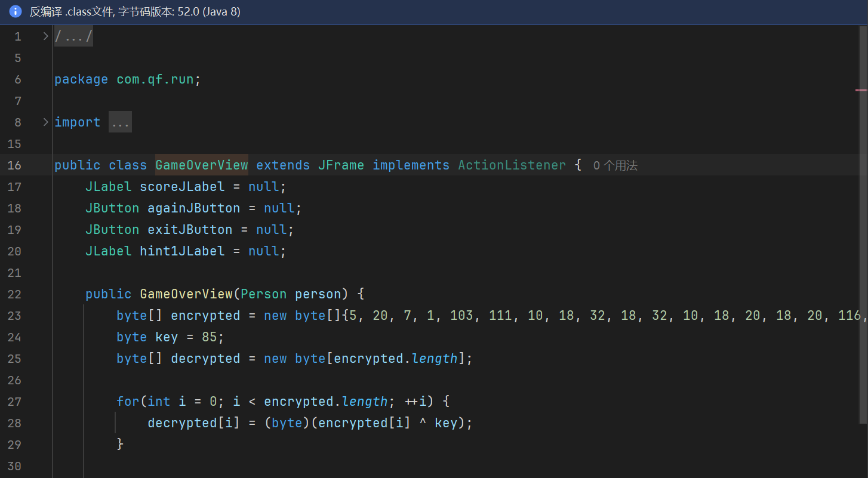The image size is (868, 478).
Task: Click the package name com.qf.run
Action: (155, 79)
